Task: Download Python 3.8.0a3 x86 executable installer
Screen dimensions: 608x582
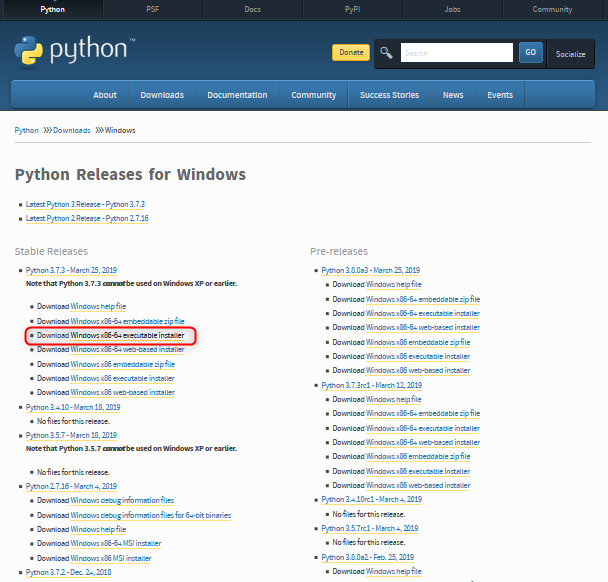Action: point(418,356)
